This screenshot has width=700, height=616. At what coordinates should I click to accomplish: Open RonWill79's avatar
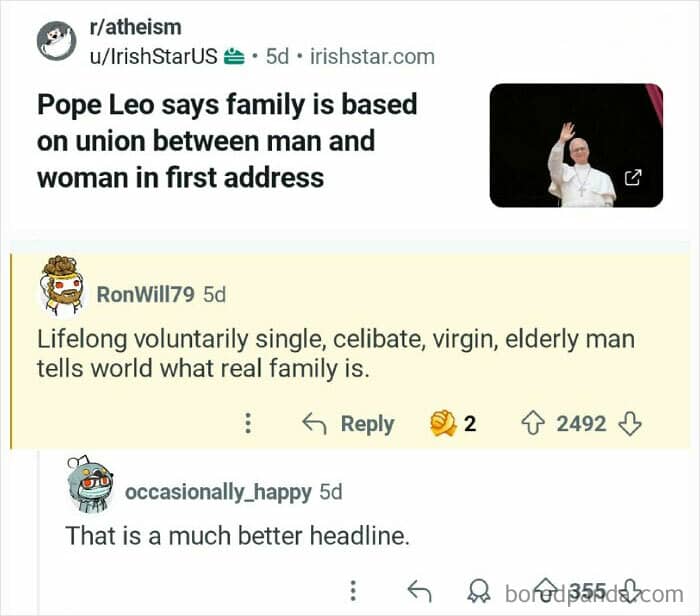[x=62, y=286]
